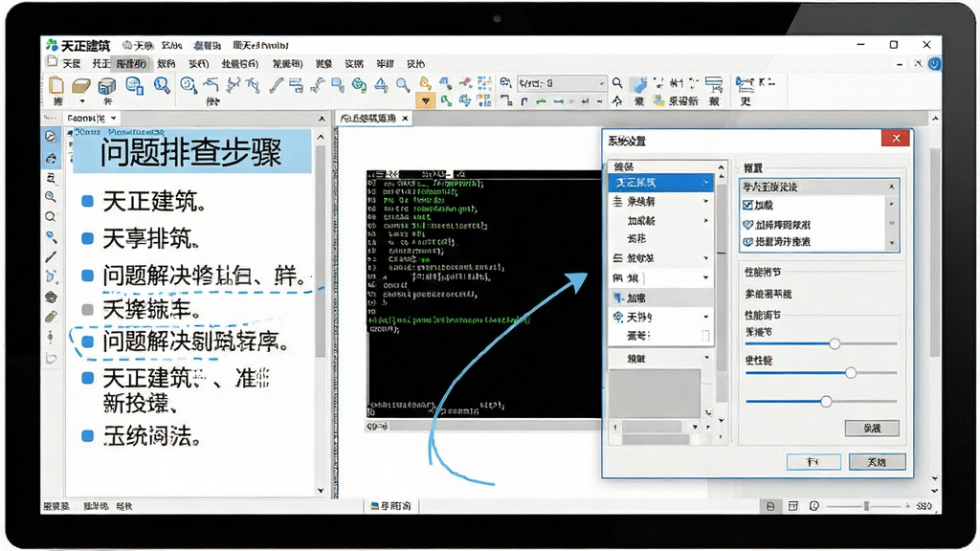This screenshot has width=980, height=551.
Task: Select the stacked layers icon in the left strip
Action: tap(51, 297)
